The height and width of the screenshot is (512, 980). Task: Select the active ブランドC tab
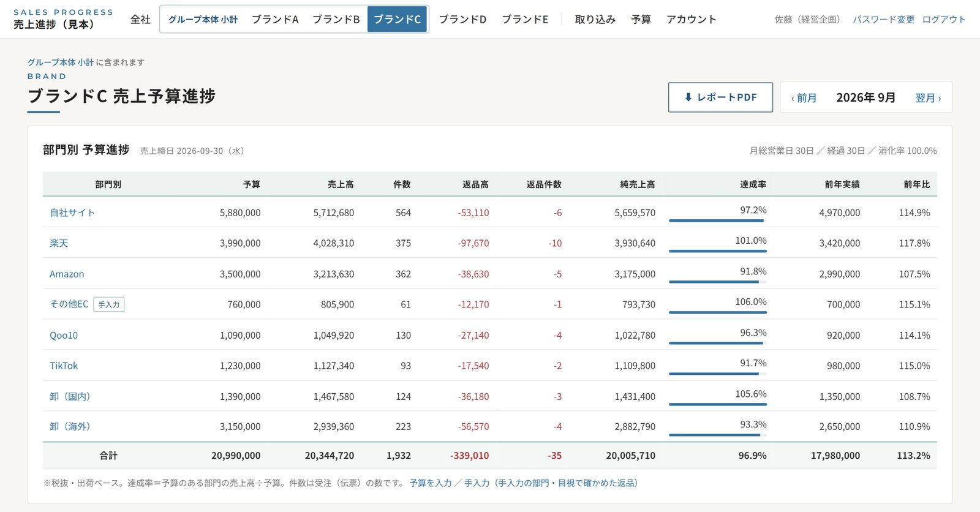click(x=397, y=20)
